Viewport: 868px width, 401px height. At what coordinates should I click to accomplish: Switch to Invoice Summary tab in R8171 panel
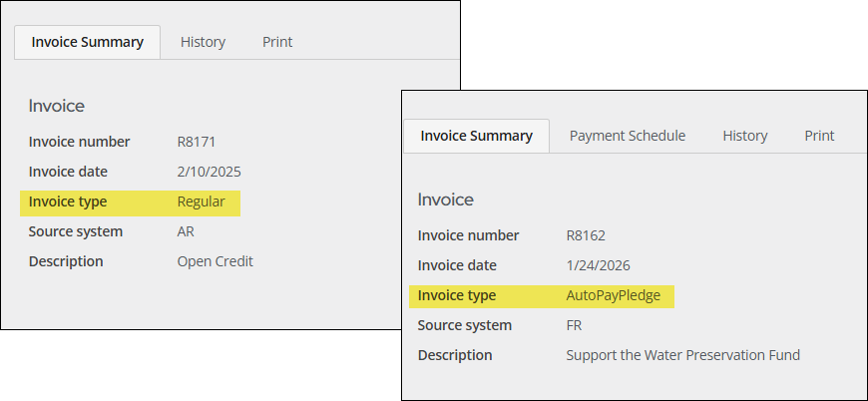(88, 42)
